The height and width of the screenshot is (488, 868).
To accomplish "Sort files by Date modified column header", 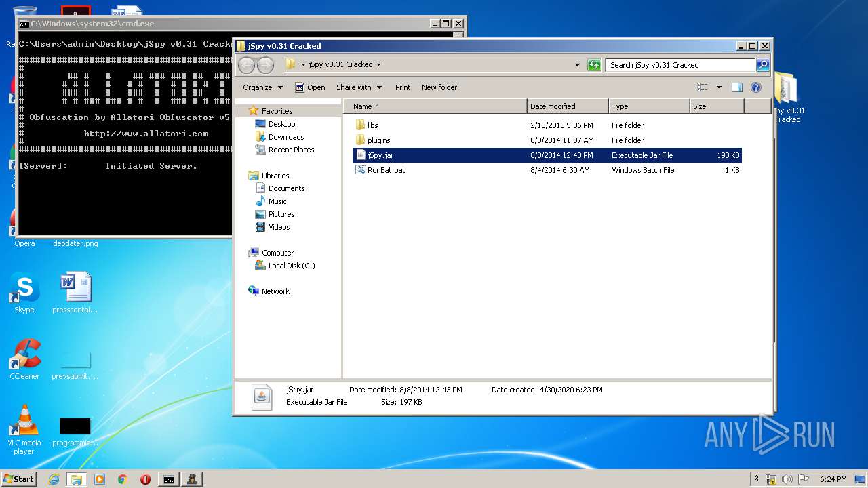I will pyautogui.click(x=568, y=106).
